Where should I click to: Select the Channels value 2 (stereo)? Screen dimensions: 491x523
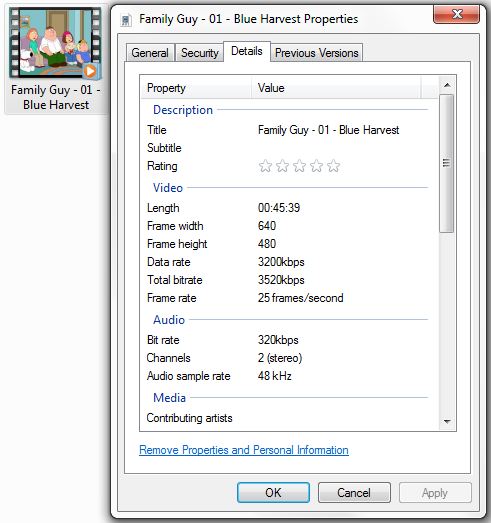click(280, 358)
